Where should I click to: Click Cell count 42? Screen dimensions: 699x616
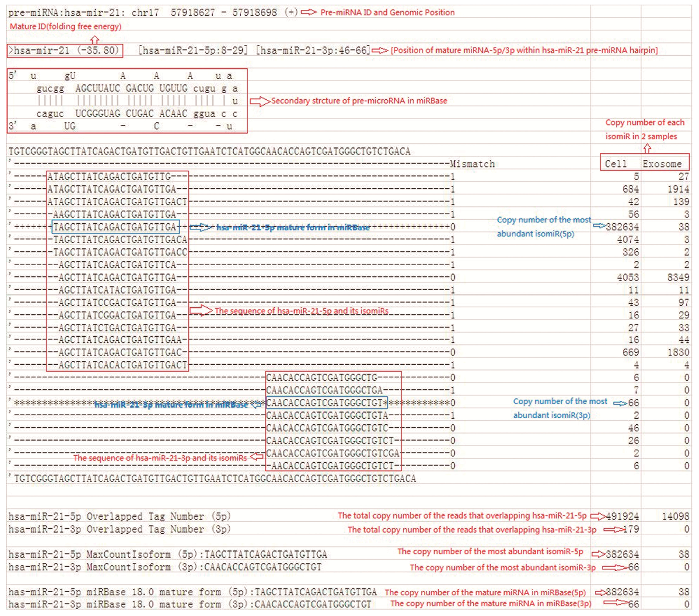point(633,202)
